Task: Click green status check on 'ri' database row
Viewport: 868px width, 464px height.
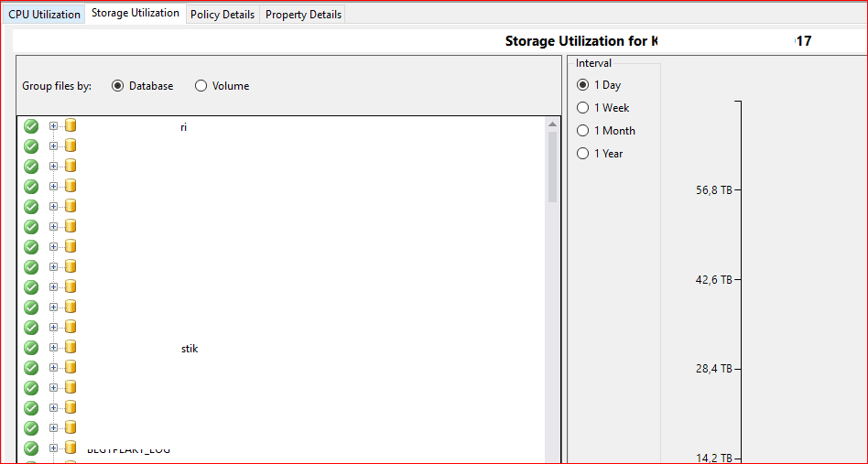Action: [31, 126]
